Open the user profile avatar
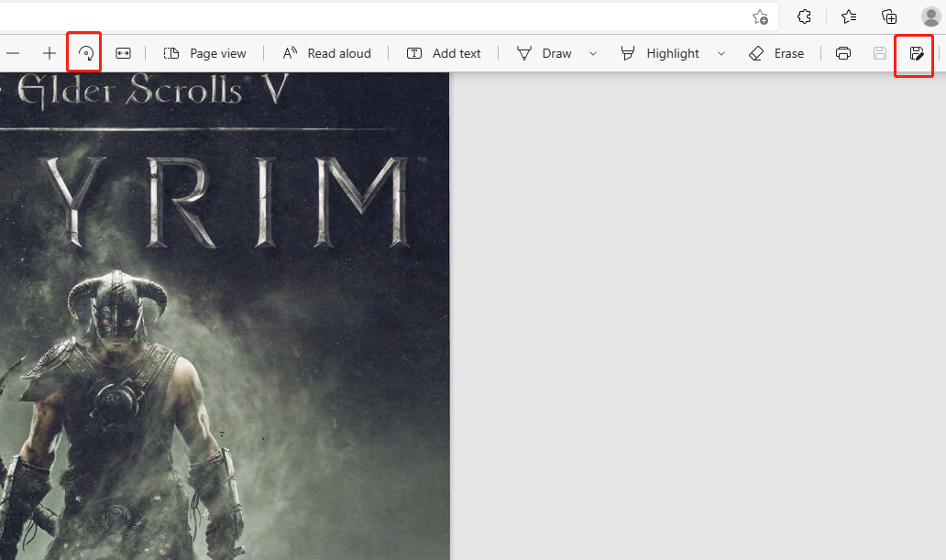This screenshot has height=560, width=946. pyautogui.click(x=930, y=16)
